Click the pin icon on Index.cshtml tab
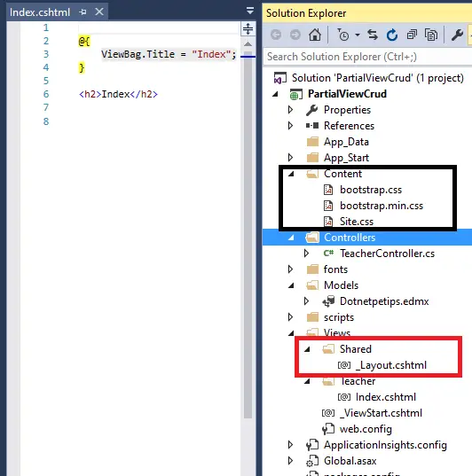The height and width of the screenshot is (476, 472). [83, 12]
